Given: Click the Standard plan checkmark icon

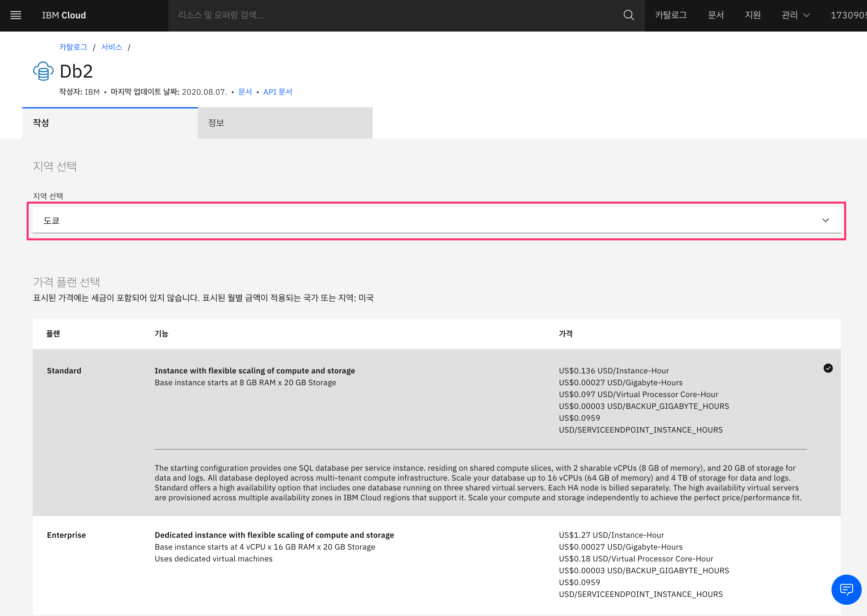Looking at the screenshot, I should (x=828, y=368).
